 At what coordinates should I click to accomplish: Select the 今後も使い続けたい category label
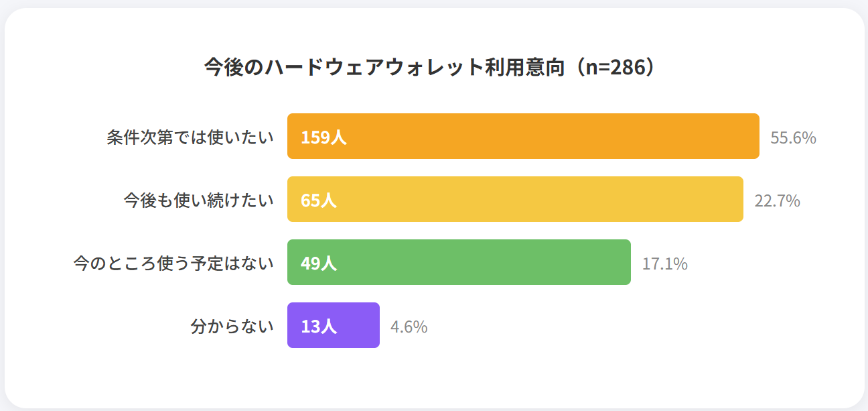[x=199, y=200]
